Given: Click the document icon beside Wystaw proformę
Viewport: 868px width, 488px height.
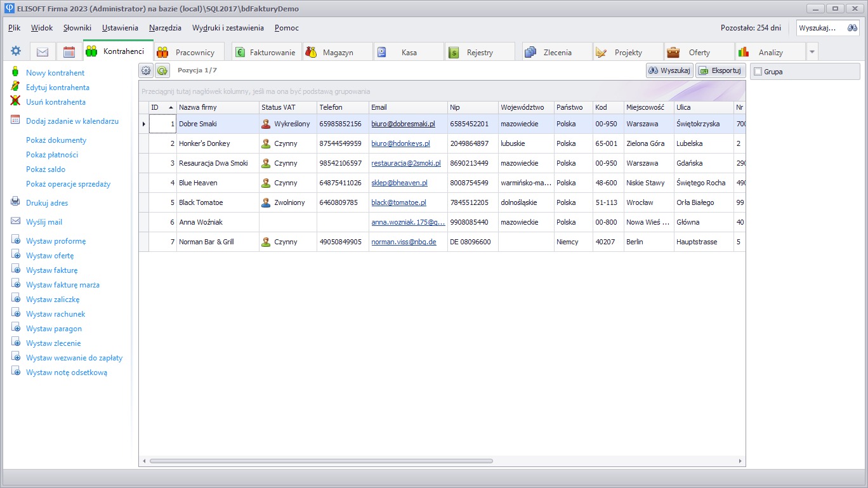Looking at the screenshot, I should click(15, 241).
